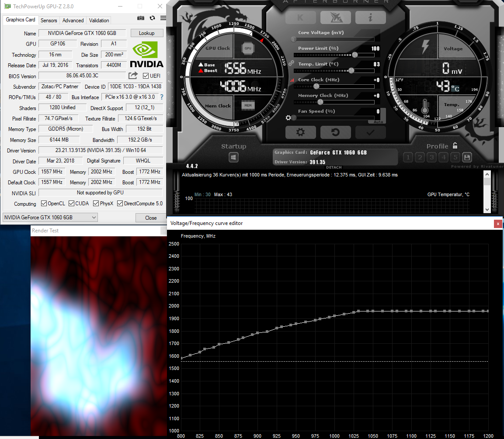Close the Voltage/Frequency curve editor
This screenshot has height=439, width=504.
(498, 224)
